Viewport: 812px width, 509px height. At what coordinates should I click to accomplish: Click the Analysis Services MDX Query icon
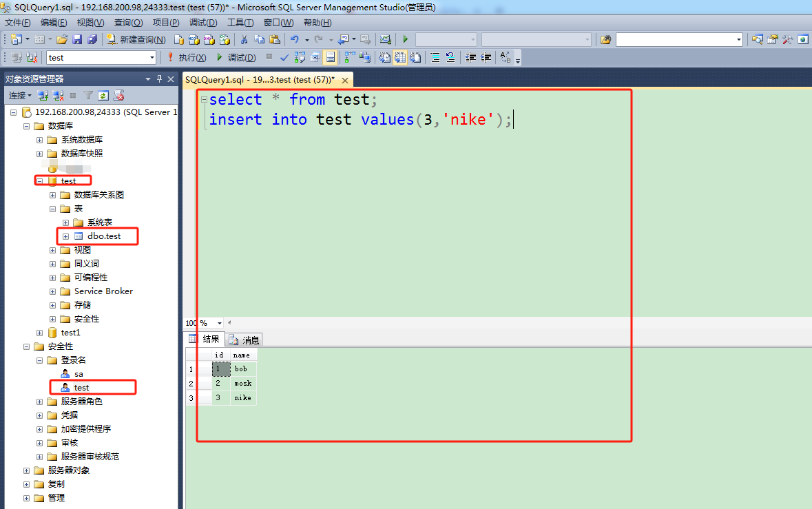194,39
